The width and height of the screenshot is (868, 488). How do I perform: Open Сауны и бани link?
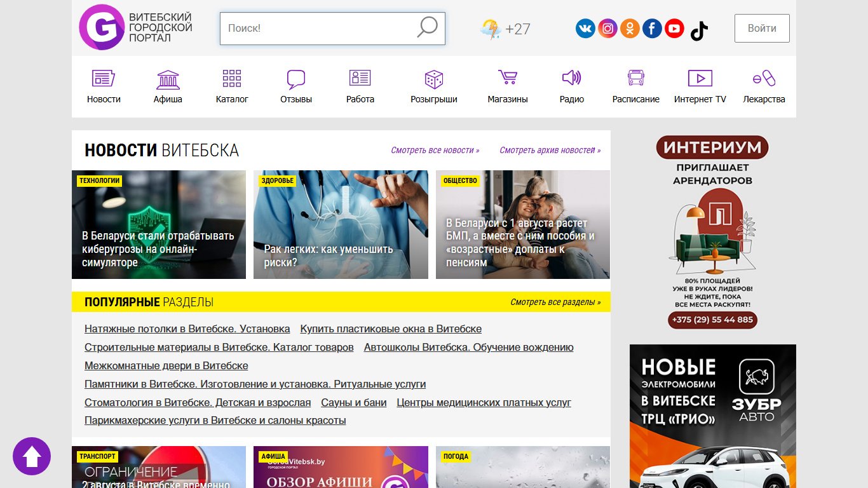[x=354, y=403]
